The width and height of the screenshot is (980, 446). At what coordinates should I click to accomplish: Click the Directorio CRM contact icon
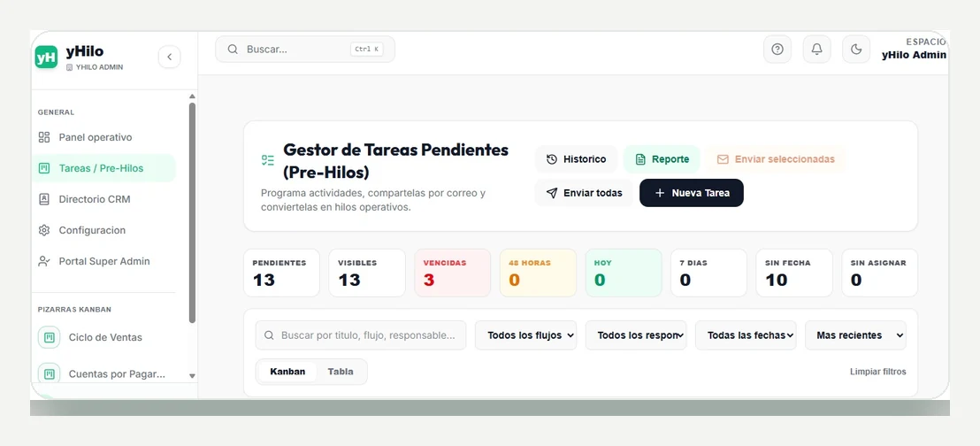point(43,199)
